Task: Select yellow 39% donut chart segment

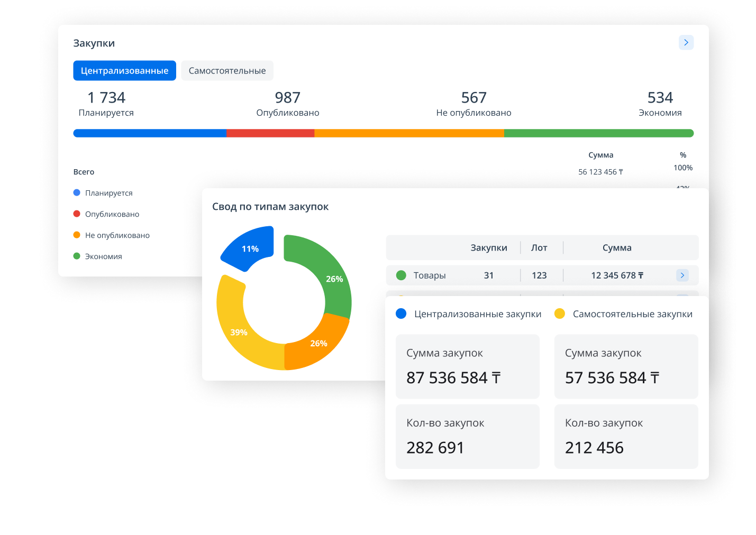Action: tap(238, 332)
